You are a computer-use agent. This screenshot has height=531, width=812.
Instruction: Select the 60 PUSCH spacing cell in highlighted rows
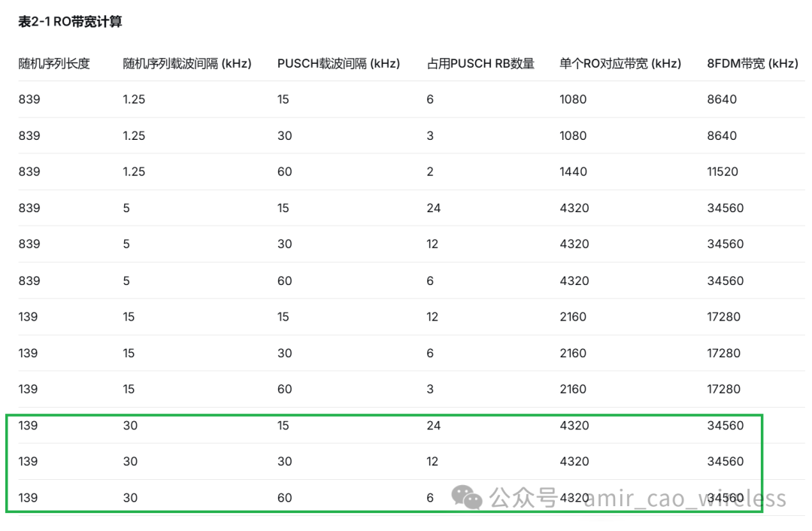(284, 497)
